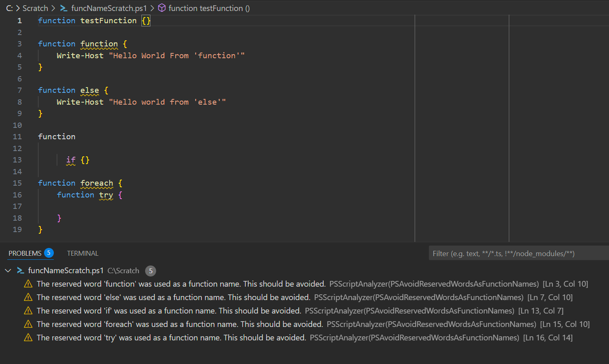Open the C: breadcrumb segment
Viewport: 609px width, 364px height.
tap(9, 8)
